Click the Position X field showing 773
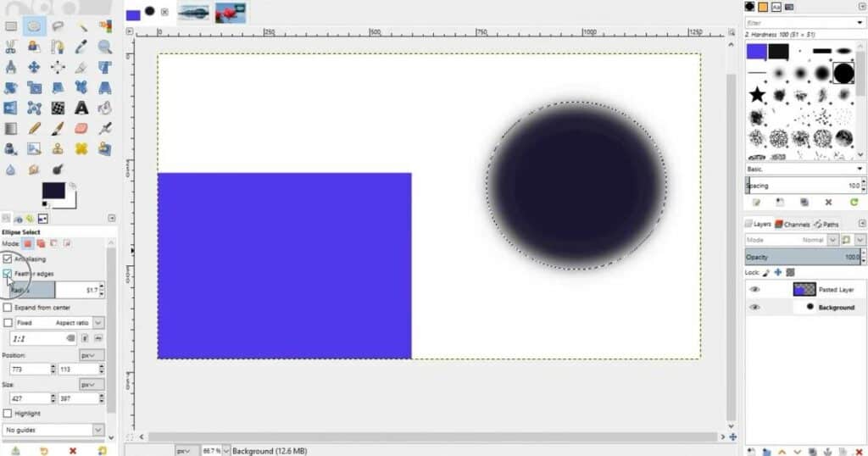Screen dimensions: 868x456 [30, 369]
